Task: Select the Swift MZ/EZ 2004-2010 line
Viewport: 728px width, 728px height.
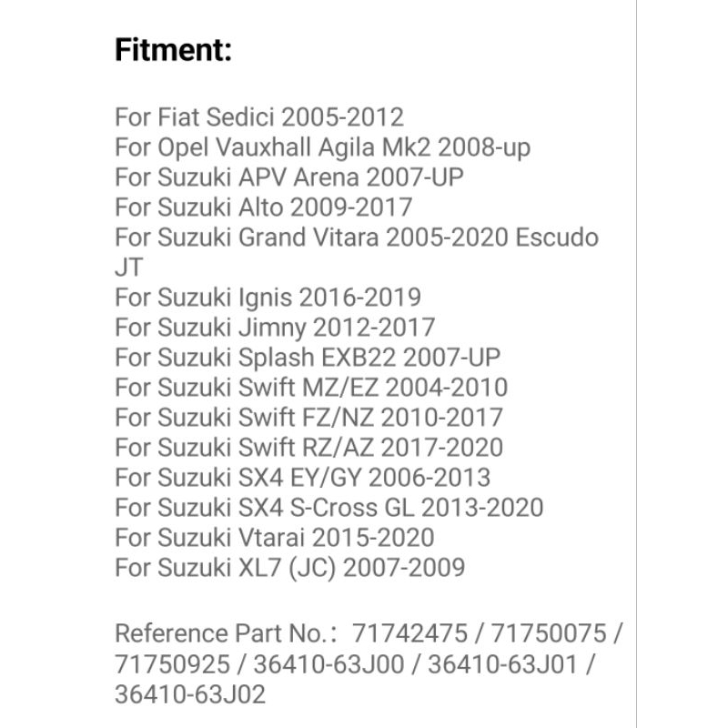Action: 311,387
